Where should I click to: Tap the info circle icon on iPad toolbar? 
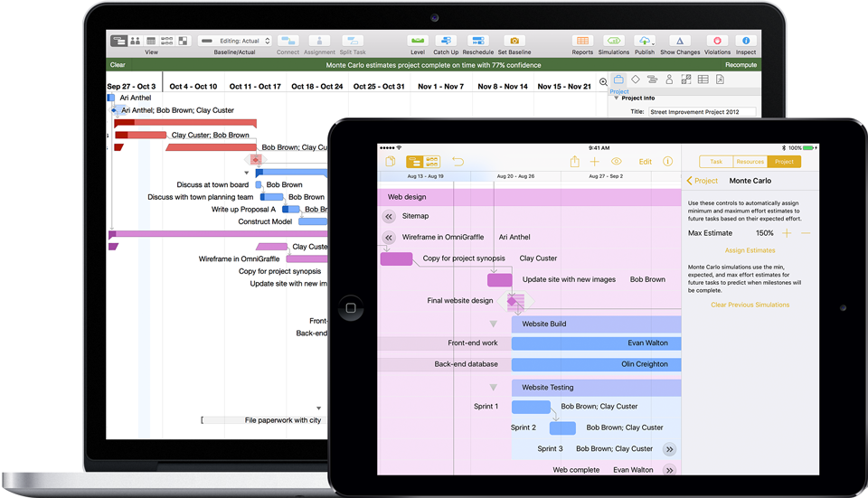667,162
